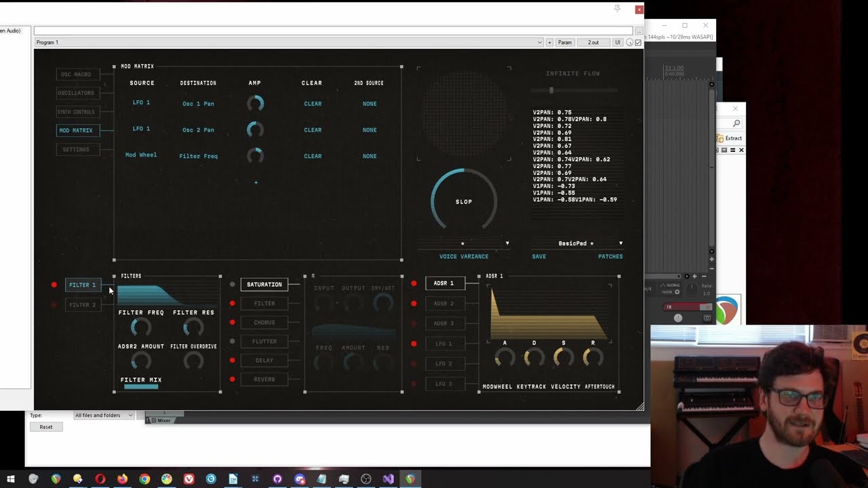Change the Mod Wheel source selector
Screen dimensions: 868x488
pyautogui.click(x=141, y=155)
